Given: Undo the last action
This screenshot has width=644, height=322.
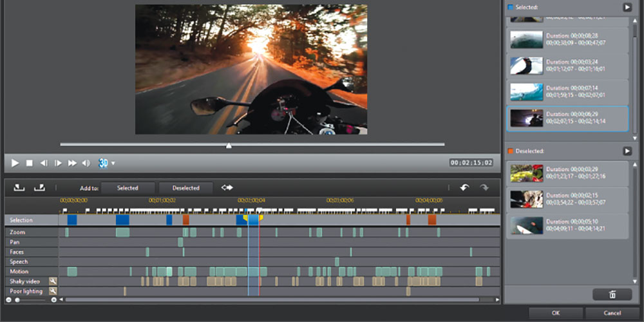Looking at the screenshot, I should (464, 187).
